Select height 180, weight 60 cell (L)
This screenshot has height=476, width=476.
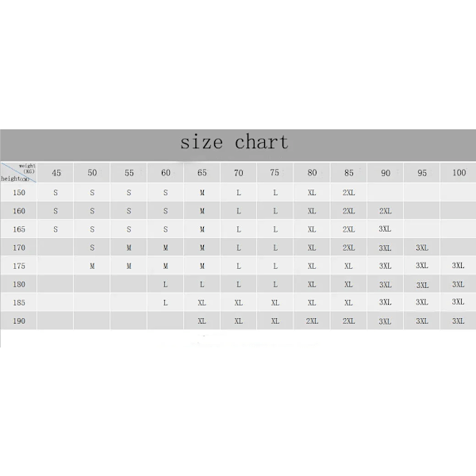[165, 284]
